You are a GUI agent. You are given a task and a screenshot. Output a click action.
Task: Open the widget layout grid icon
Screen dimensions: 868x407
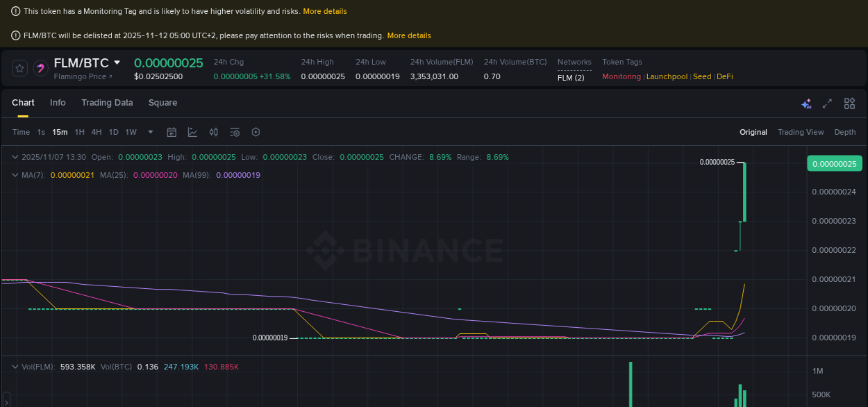click(849, 103)
